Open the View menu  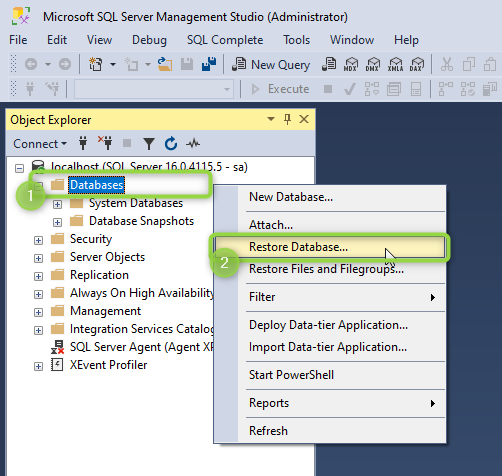point(99,40)
